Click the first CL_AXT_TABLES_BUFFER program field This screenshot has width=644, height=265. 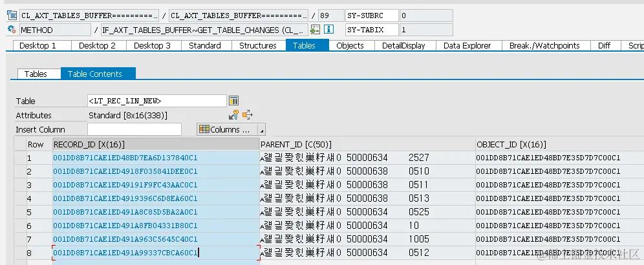click(x=89, y=16)
